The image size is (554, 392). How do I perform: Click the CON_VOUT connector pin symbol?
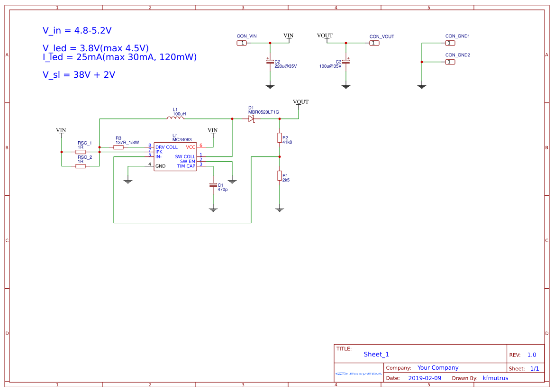click(374, 43)
